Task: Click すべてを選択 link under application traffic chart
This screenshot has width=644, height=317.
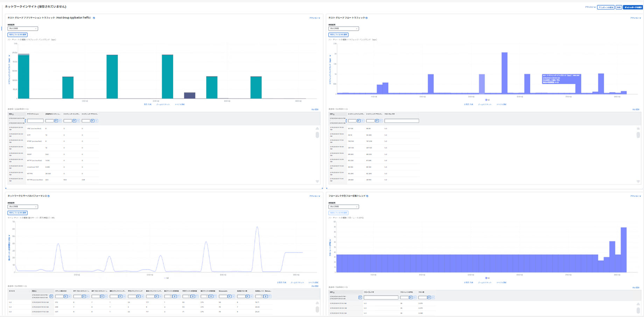Action: click(x=180, y=104)
